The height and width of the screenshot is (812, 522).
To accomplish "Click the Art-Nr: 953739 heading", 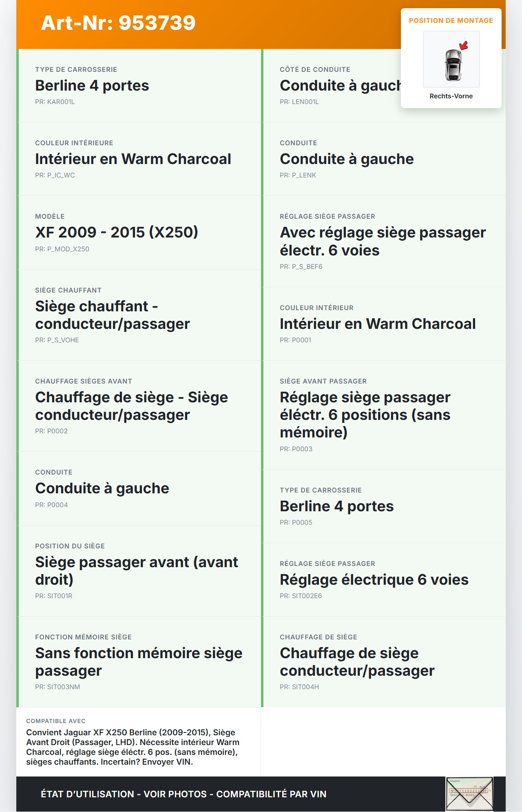I will pos(118,23).
